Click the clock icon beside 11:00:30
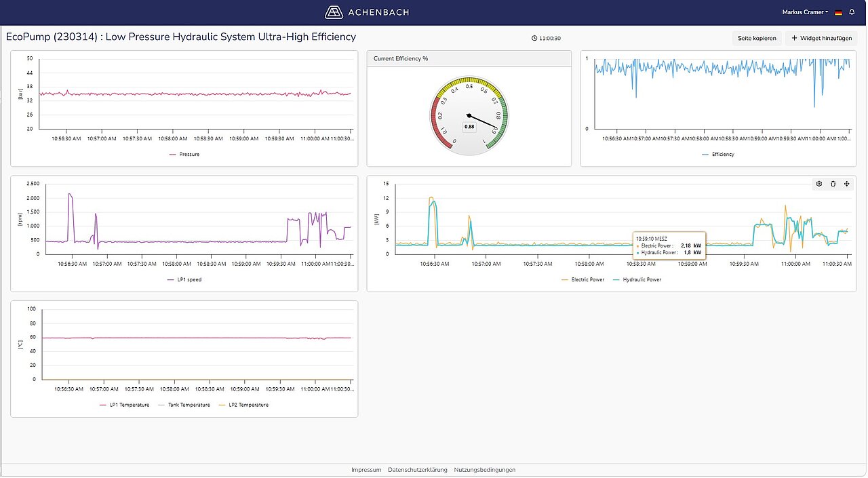Image resolution: width=868 pixels, height=478 pixels. point(534,39)
